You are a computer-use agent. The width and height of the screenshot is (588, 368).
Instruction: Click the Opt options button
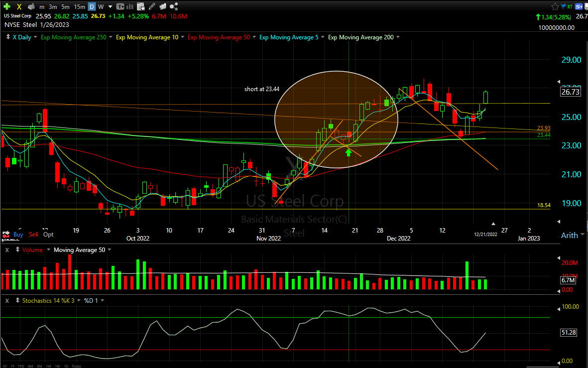pos(48,235)
